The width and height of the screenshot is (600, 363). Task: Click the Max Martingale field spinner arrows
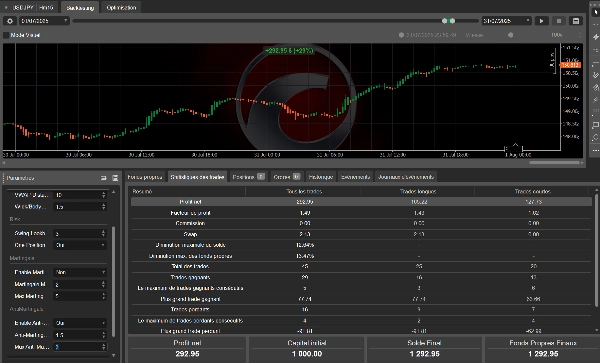[x=103, y=296]
